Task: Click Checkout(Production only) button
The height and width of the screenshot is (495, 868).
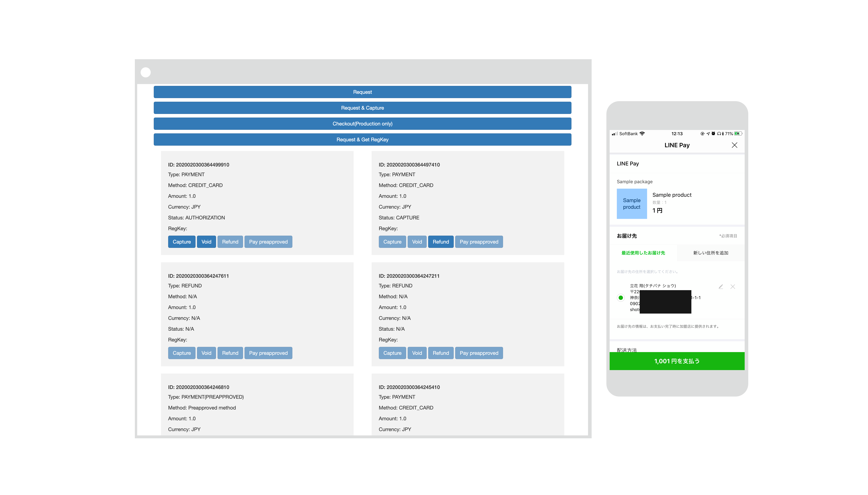Action: (362, 124)
